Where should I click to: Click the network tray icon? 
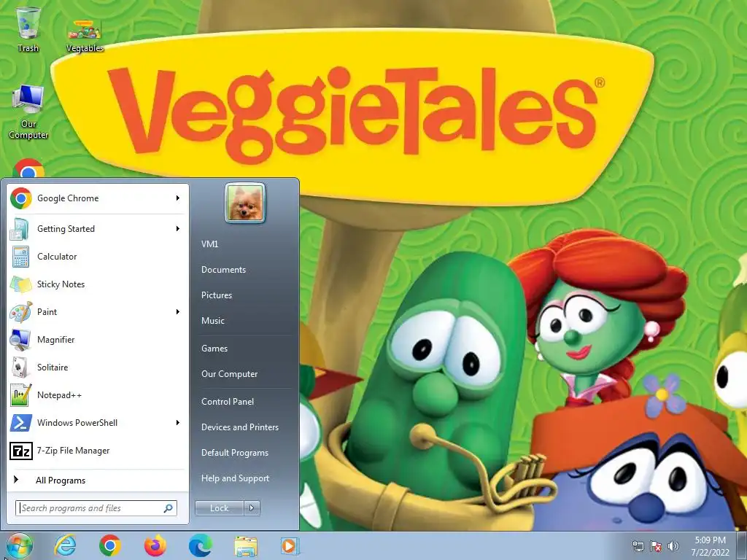638,545
